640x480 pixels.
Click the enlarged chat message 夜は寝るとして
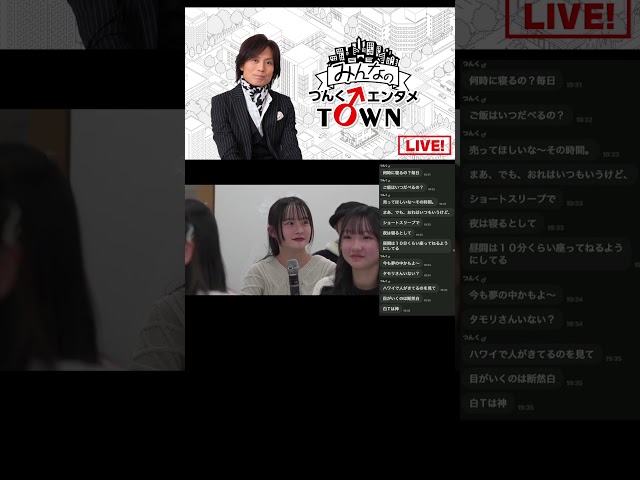pyautogui.click(x=502, y=223)
